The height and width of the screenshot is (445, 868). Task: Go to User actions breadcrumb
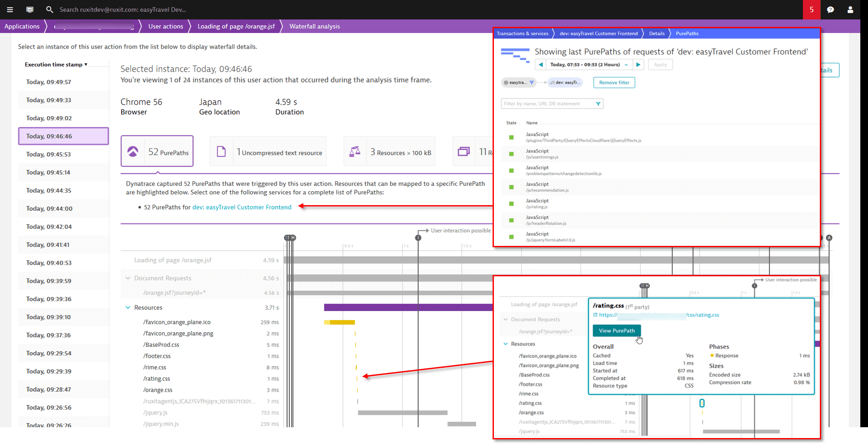pos(166,26)
